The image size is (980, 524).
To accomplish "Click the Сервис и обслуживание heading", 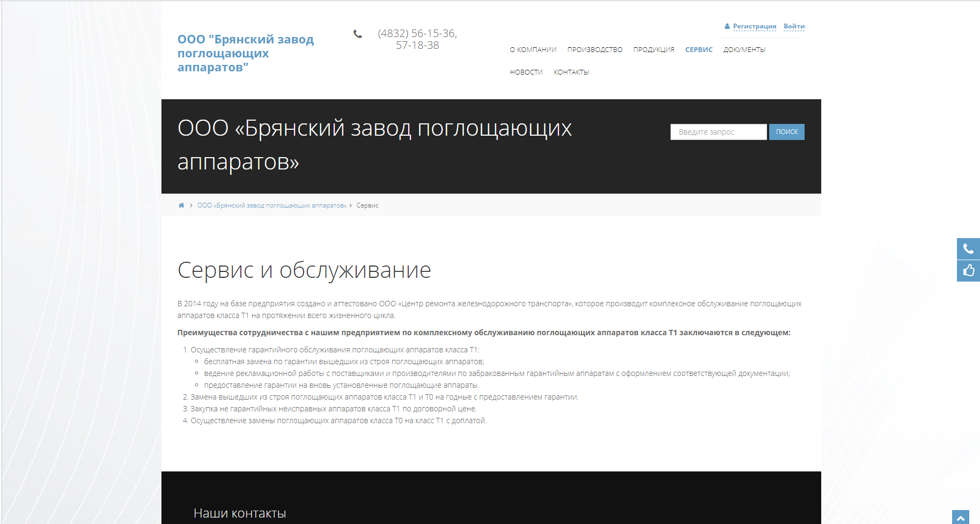I will pyautogui.click(x=304, y=270).
